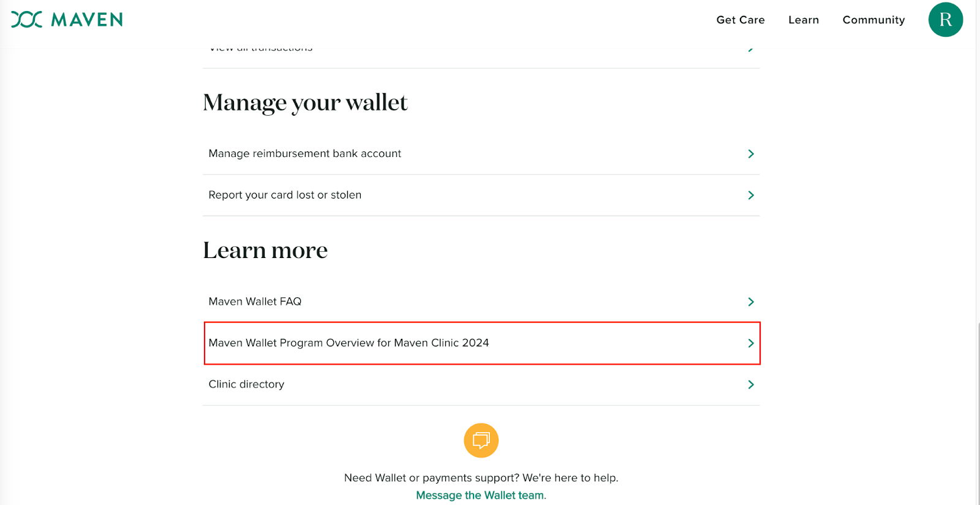Open Maven Wallet Program Overview for Maven Clinic 2024
The width and height of the screenshot is (980, 505).
click(349, 343)
